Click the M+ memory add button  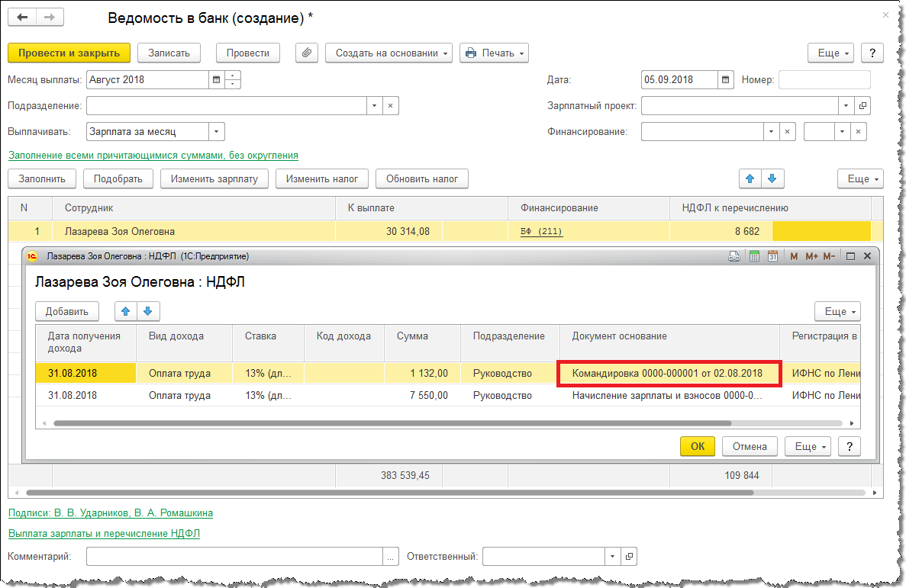[811, 256]
